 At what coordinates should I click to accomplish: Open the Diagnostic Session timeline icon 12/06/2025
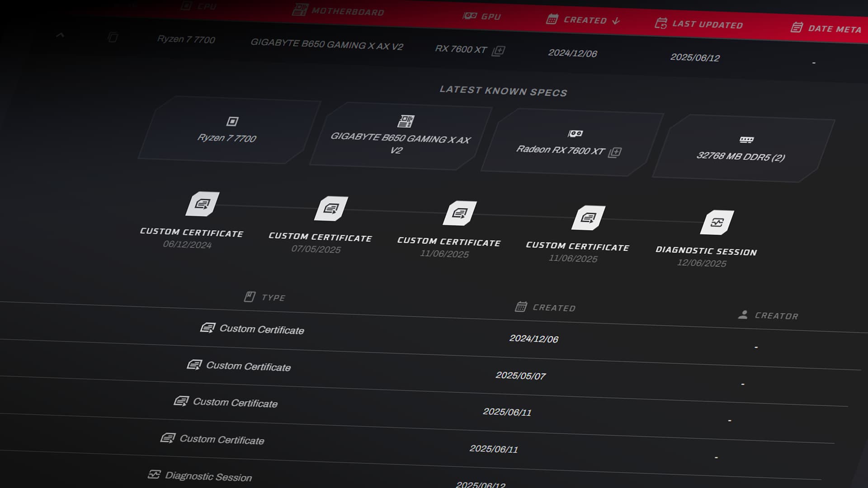(717, 223)
